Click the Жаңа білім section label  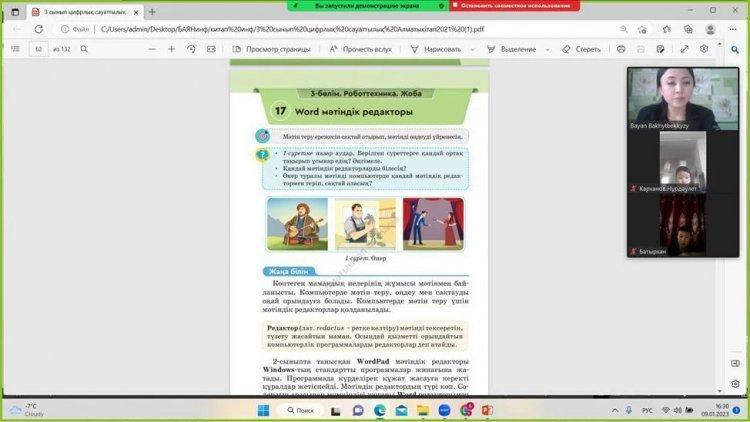tap(288, 271)
